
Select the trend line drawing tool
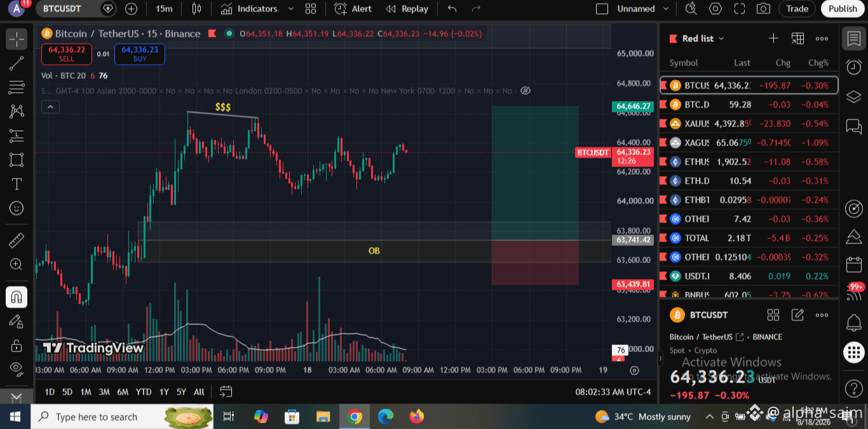point(17,63)
